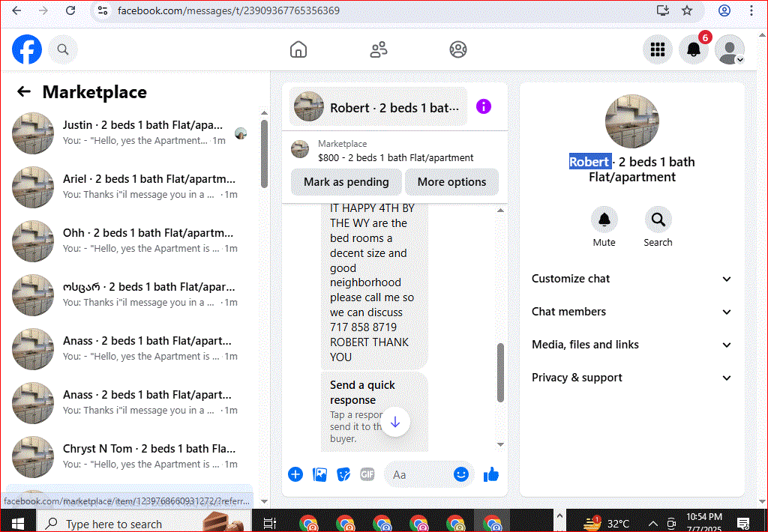Expand Media, files and links section
Viewport: 768px width, 532px height.
coord(631,345)
